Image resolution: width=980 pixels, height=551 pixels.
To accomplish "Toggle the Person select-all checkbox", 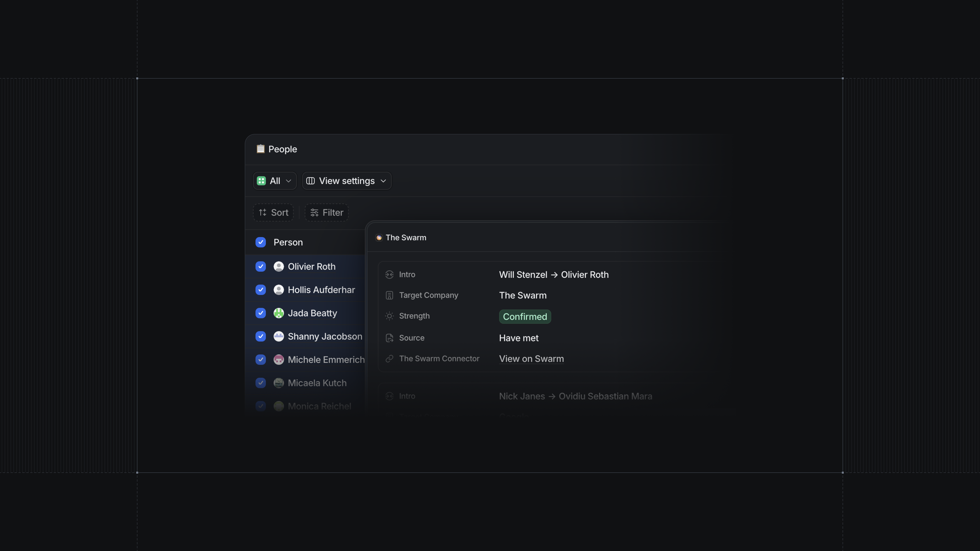I will (x=261, y=242).
